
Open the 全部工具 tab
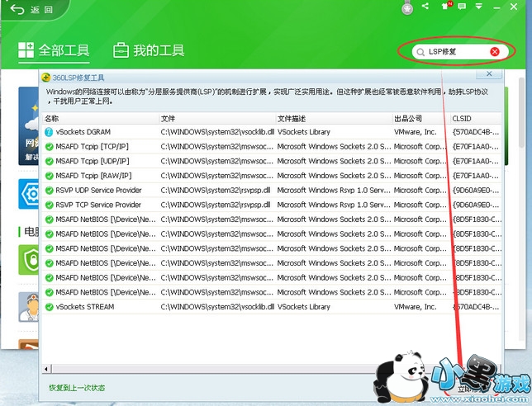54,50
